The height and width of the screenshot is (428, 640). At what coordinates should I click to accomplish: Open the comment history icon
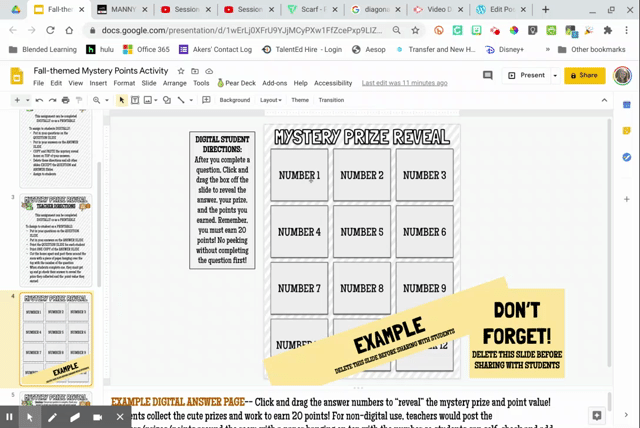coord(488,75)
